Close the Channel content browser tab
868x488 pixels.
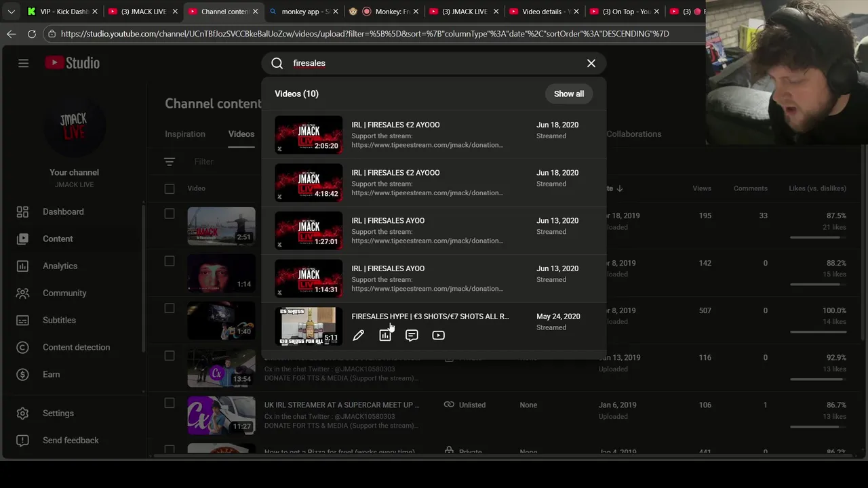(x=256, y=12)
